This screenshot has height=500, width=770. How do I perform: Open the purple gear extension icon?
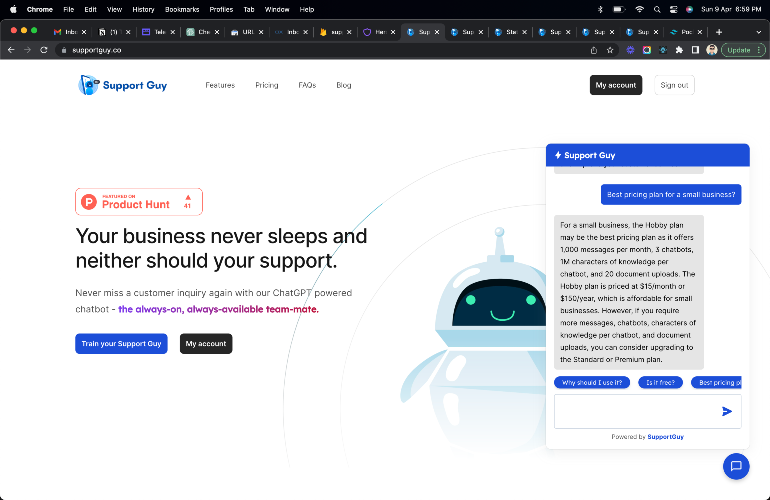[630, 50]
